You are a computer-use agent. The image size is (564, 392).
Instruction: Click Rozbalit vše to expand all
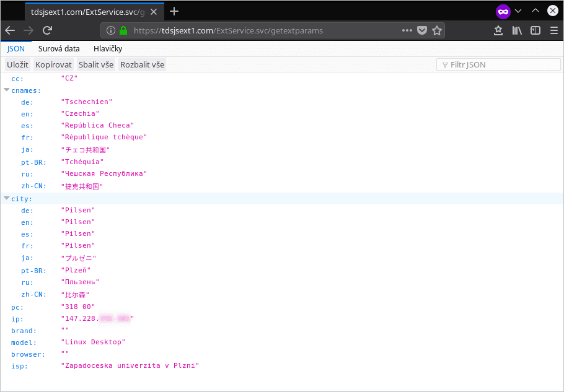(143, 64)
